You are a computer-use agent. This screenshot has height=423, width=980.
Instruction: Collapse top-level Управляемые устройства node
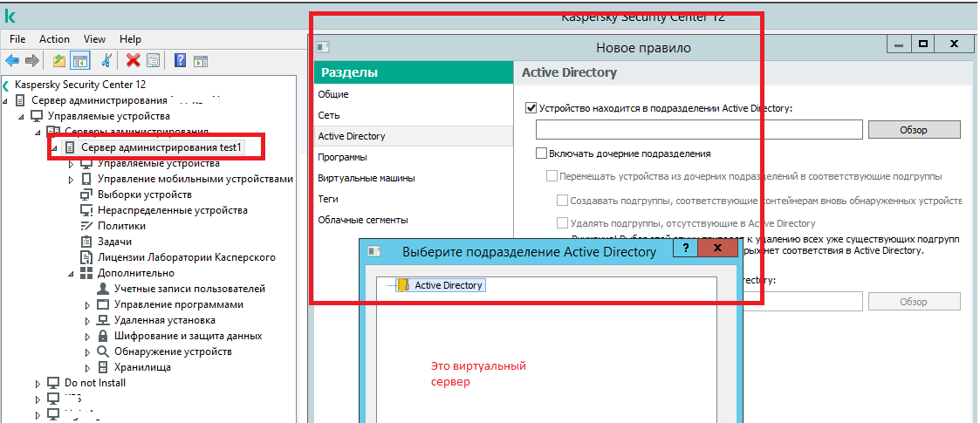click(22, 116)
